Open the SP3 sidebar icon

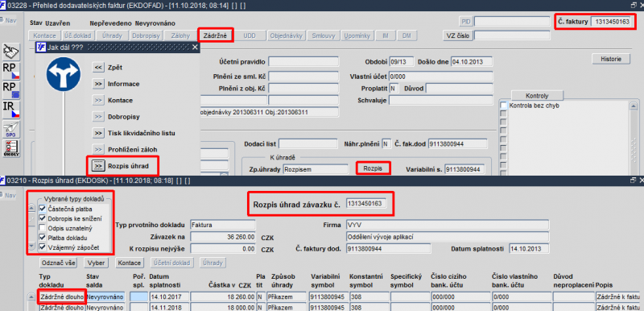coord(10,130)
